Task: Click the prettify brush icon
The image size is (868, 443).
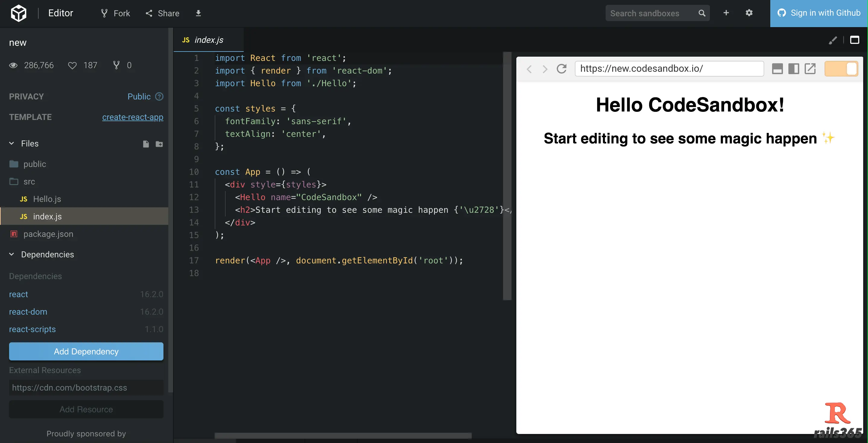Action: pos(833,40)
